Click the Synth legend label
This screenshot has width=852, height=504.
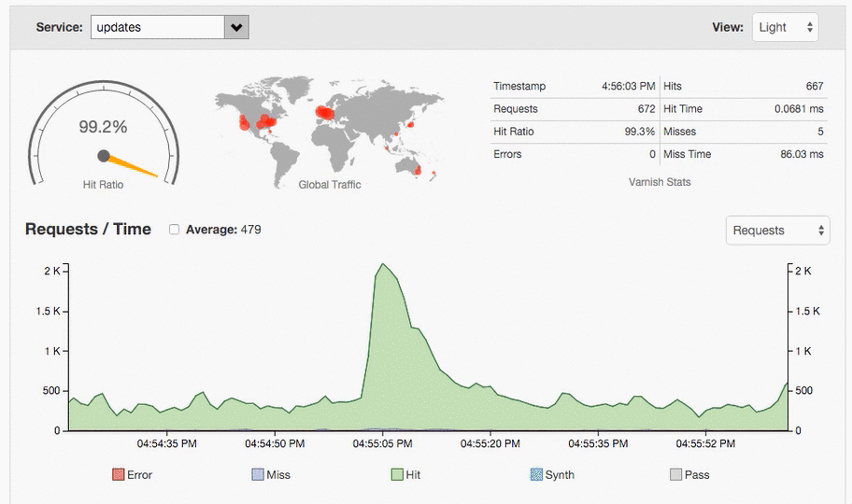click(x=560, y=475)
